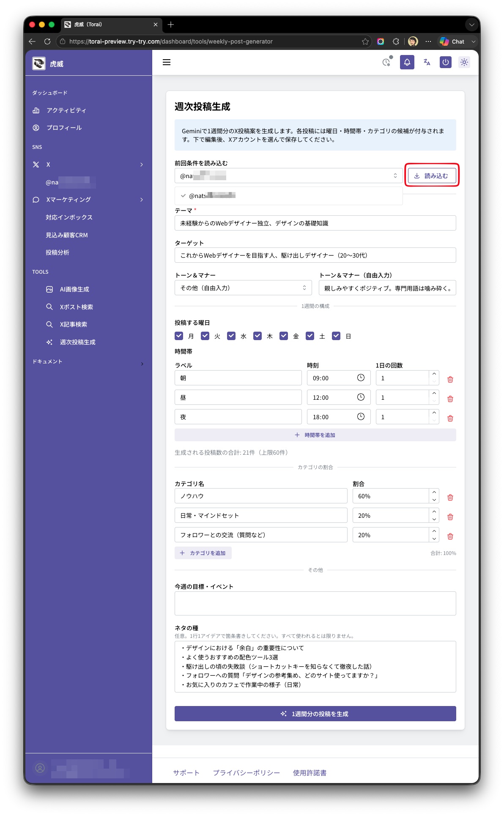Click the 1週間分の投稿を生成 button

315,714
